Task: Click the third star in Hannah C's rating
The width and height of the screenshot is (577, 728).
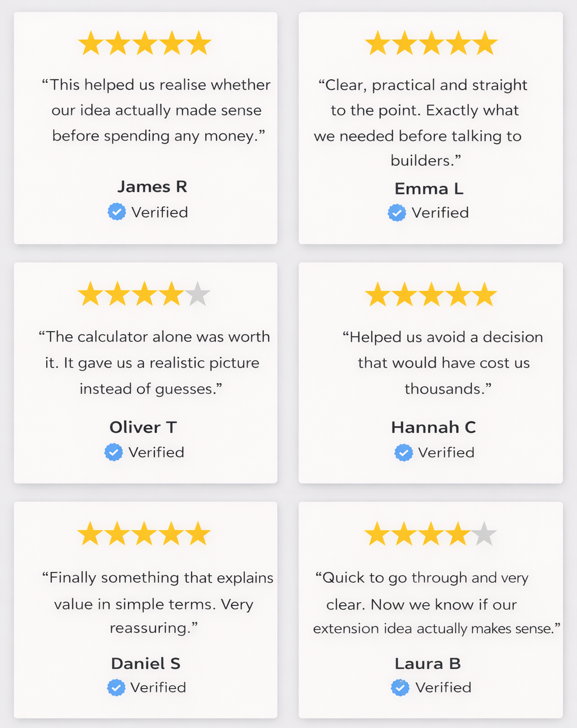Action: tap(431, 295)
